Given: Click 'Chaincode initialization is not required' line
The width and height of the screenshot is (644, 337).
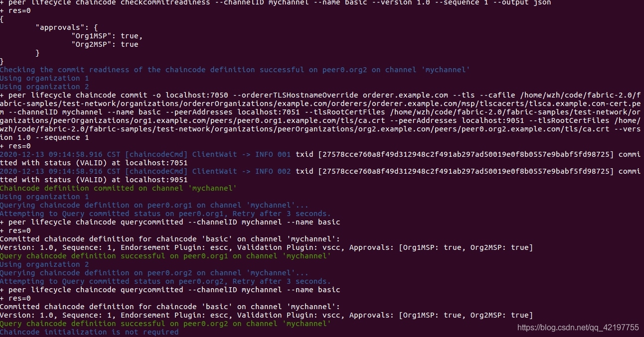Looking at the screenshot, I should [x=89, y=332].
